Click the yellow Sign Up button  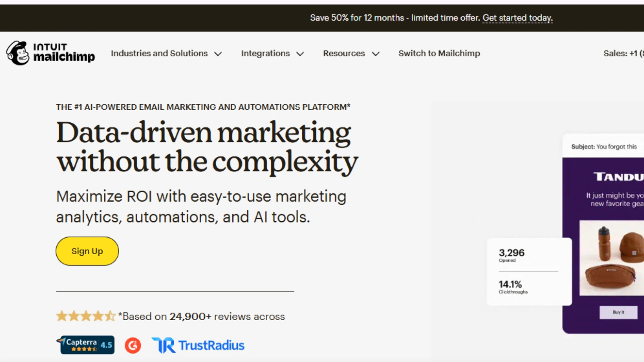(87, 251)
